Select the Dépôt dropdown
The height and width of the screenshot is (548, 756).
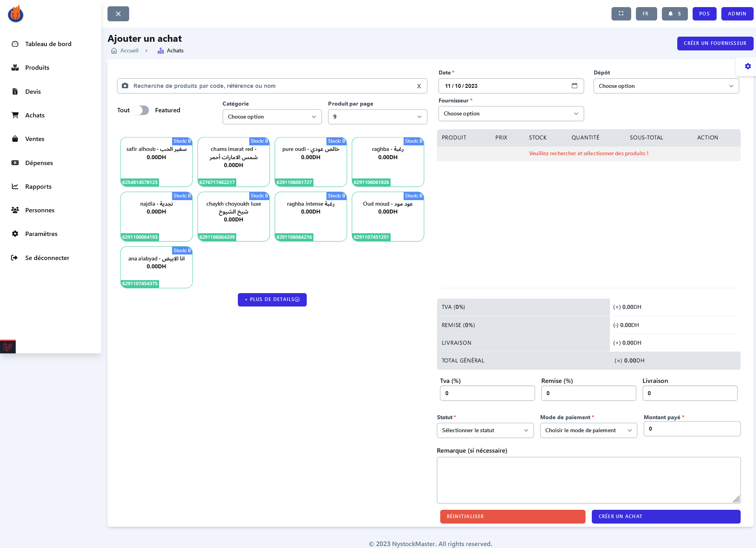(x=666, y=86)
